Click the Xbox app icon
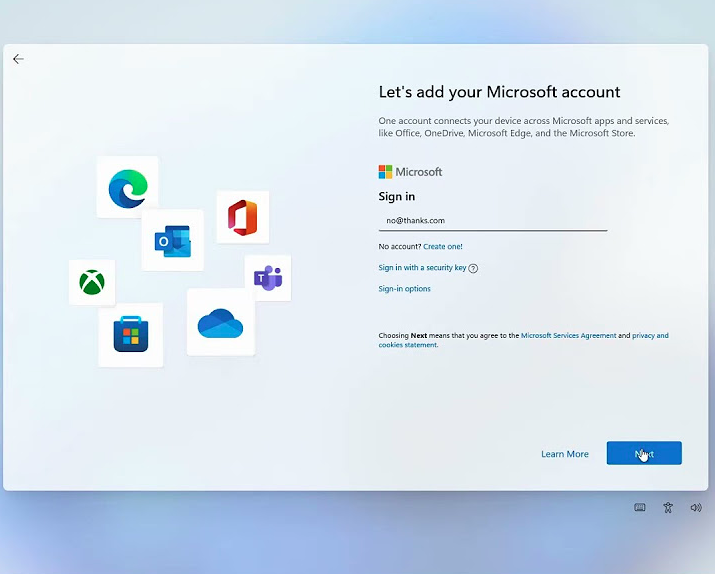 (92, 282)
